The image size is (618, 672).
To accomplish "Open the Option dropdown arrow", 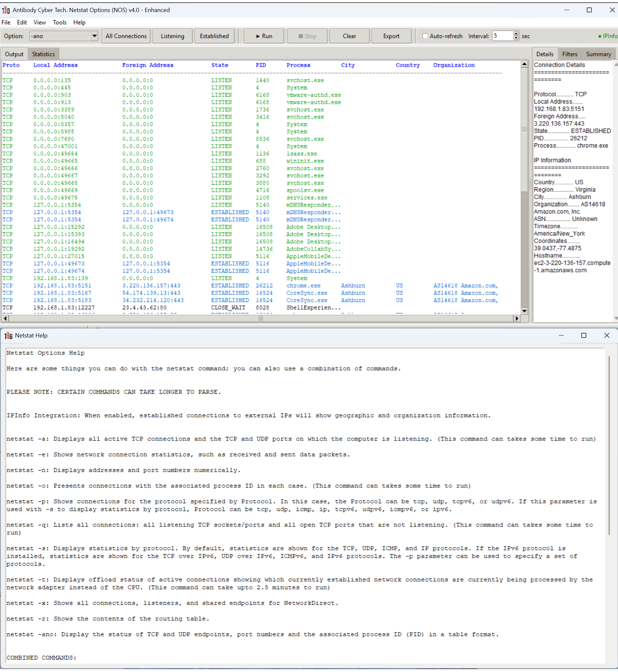I will click(x=95, y=36).
